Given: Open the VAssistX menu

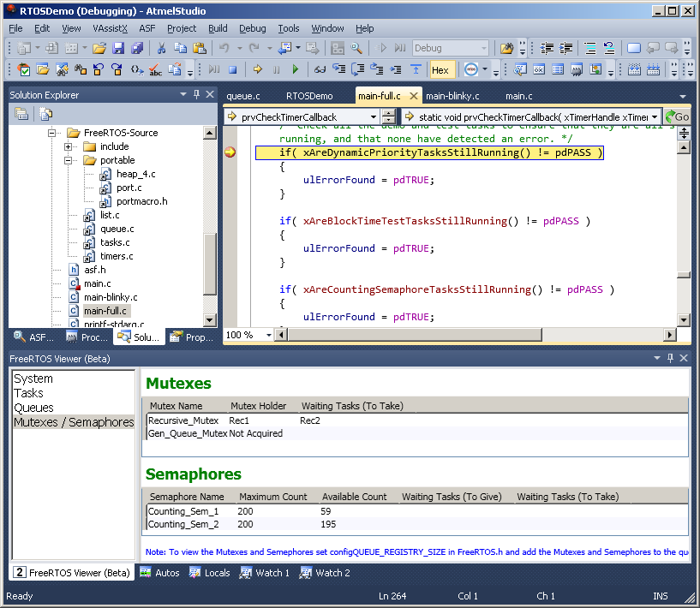Looking at the screenshot, I should tap(110, 28).
